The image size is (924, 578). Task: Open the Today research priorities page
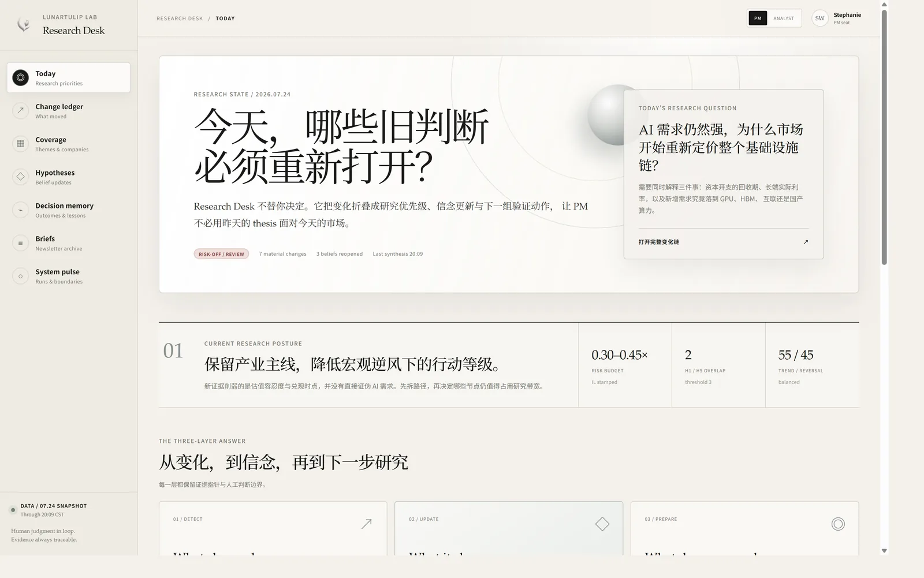pyautogui.click(x=69, y=77)
